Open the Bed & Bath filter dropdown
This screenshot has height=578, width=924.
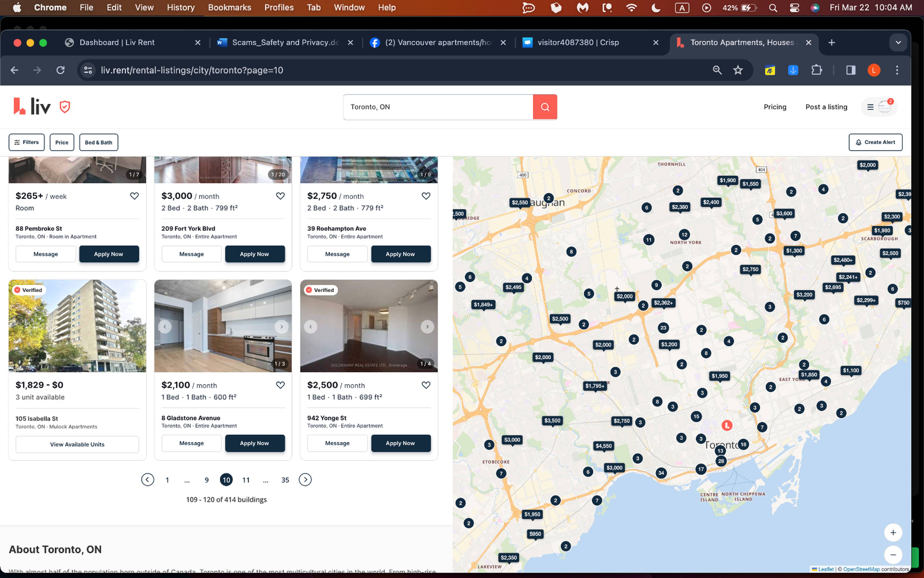[98, 142]
